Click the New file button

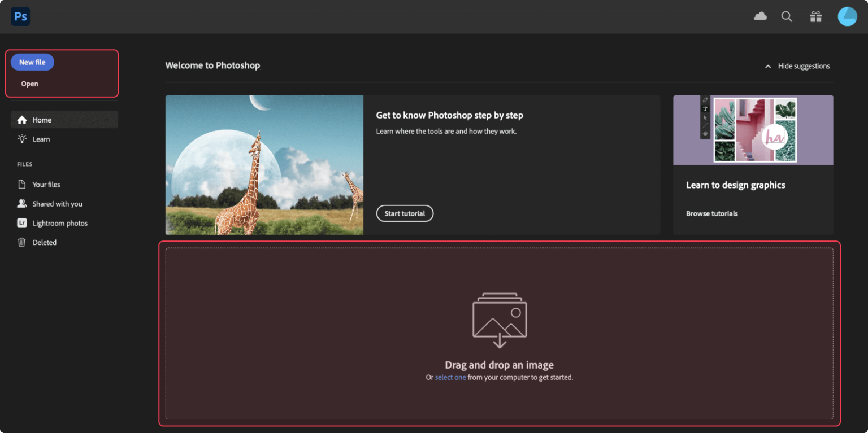[x=32, y=62]
